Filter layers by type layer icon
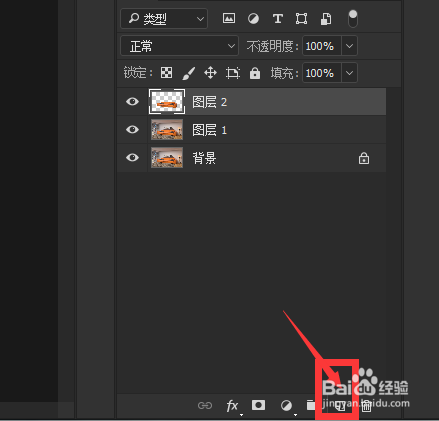 click(278, 18)
